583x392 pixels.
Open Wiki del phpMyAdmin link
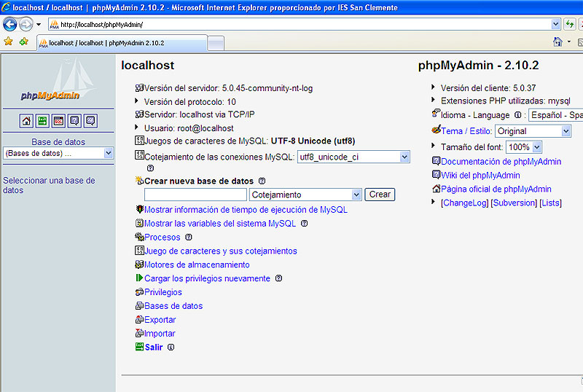coord(480,175)
